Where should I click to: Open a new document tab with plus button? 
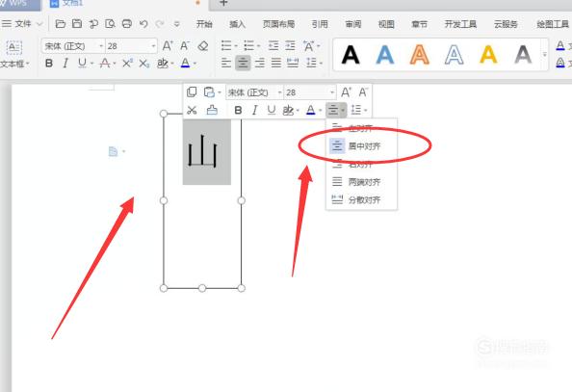pyautogui.click(x=223, y=3)
